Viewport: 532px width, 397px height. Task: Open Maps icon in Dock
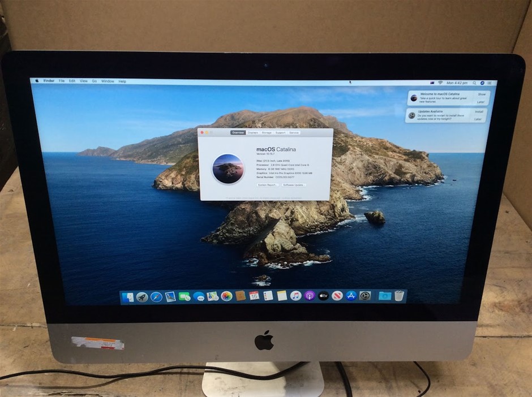(212, 297)
